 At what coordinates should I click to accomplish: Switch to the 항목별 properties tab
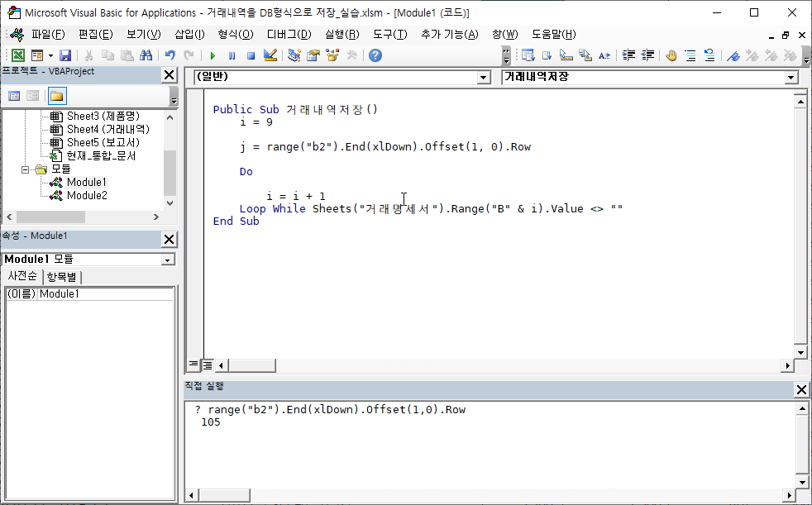pos(62,277)
